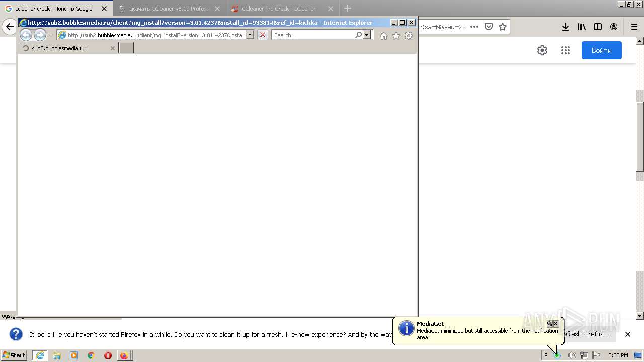Open Internet Explorer recent pages dropdown
This screenshot has width=644, height=362.
[x=51, y=35]
